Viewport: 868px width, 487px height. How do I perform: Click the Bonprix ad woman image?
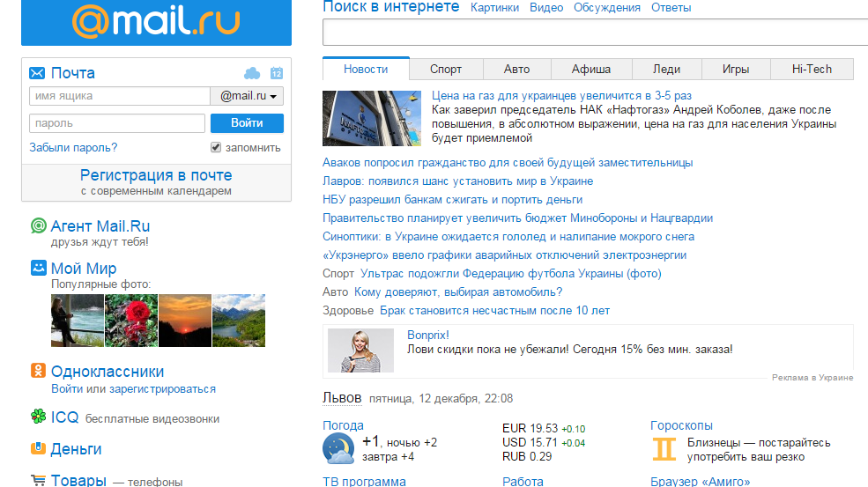[x=361, y=350]
